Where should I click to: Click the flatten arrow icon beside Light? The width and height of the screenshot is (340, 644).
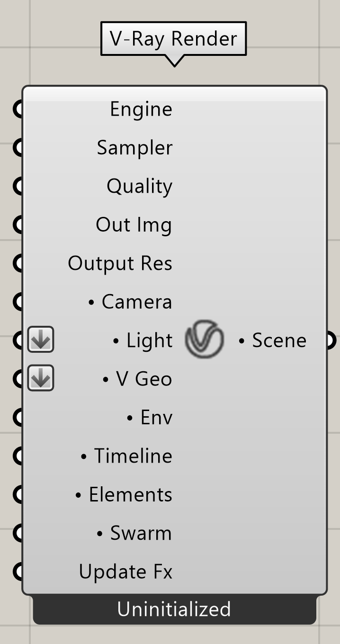point(41,340)
